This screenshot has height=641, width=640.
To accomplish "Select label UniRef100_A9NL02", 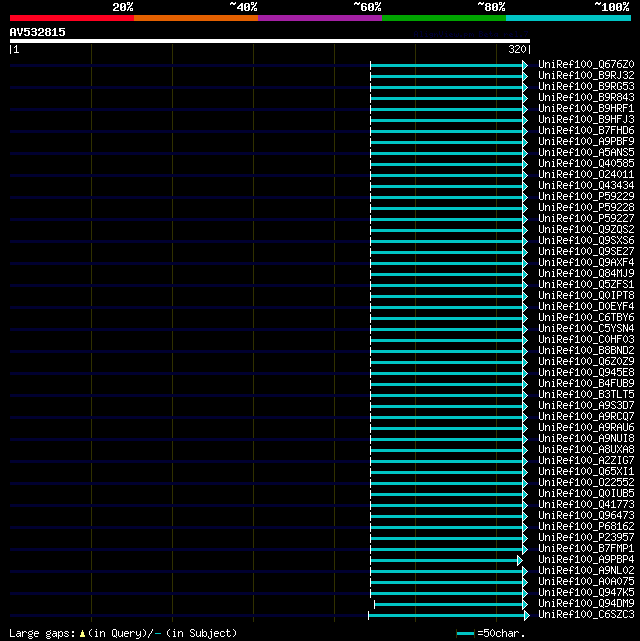I will (586, 571).
